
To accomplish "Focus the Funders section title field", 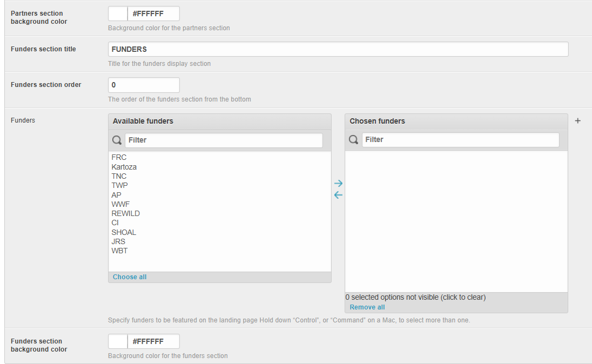I will pyautogui.click(x=338, y=49).
